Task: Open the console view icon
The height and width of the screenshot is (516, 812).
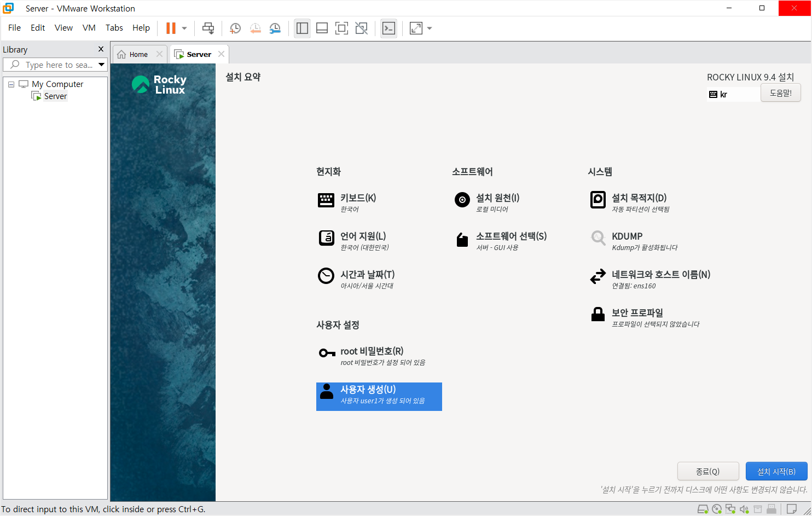Action: 389,28
